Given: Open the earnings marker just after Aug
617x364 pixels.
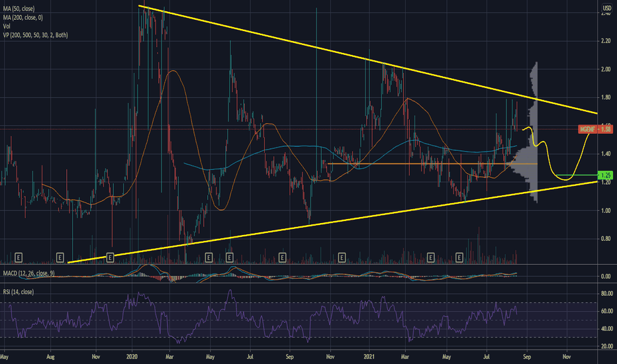Looking at the screenshot, I should (x=60, y=257).
